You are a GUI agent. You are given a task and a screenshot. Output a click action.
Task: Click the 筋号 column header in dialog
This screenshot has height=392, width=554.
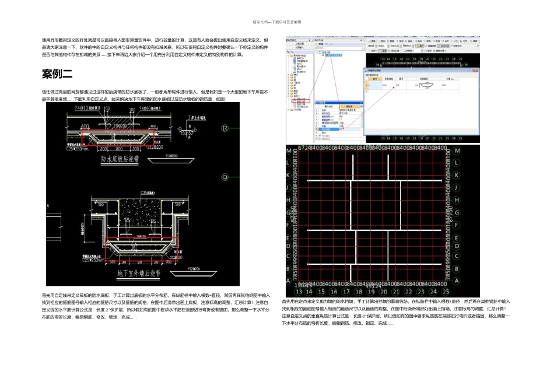(x=375, y=79)
